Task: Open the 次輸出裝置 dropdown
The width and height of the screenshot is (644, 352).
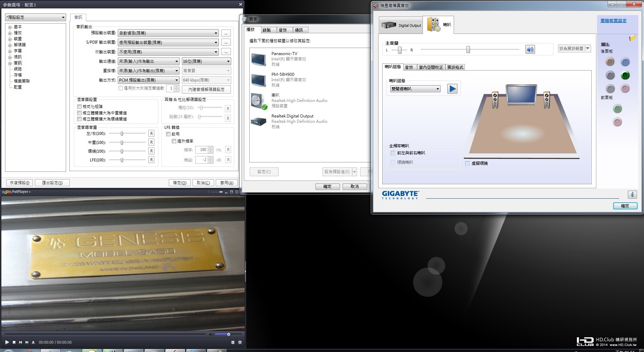Action: coord(168,52)
